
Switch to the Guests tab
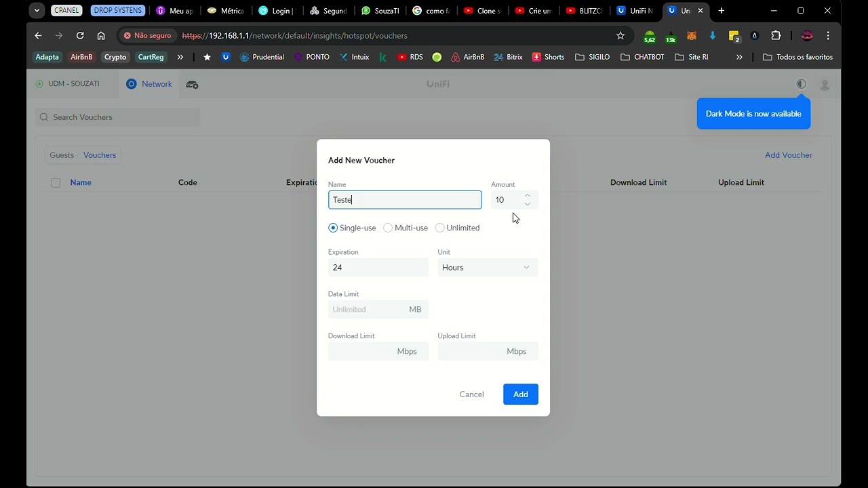62,155
